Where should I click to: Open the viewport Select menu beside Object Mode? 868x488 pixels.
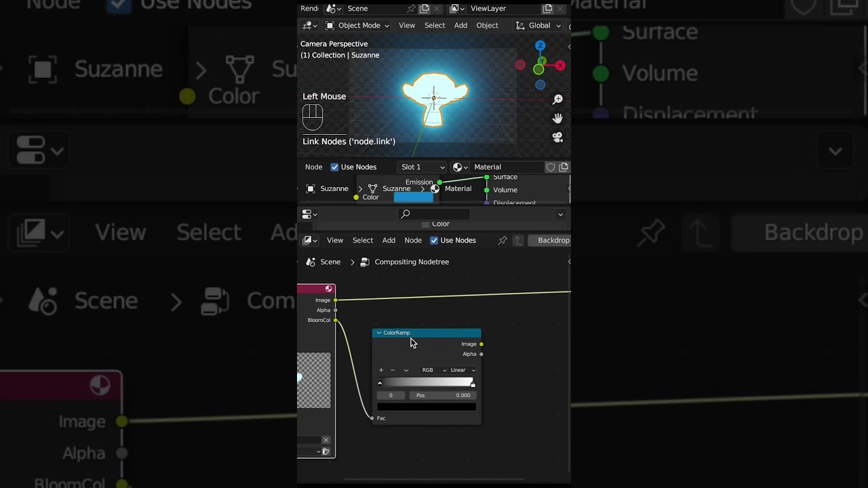435,26
